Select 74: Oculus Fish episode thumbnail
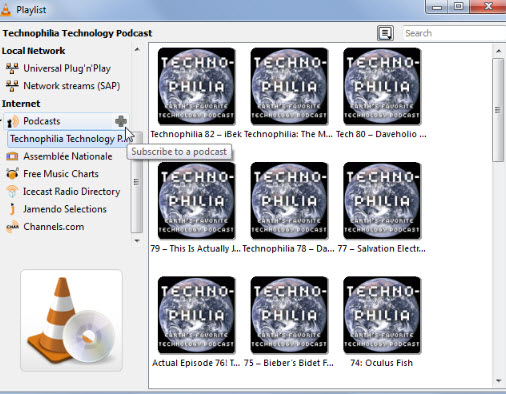The height and width of the screenshot is (394, 506). coord(382,315)
